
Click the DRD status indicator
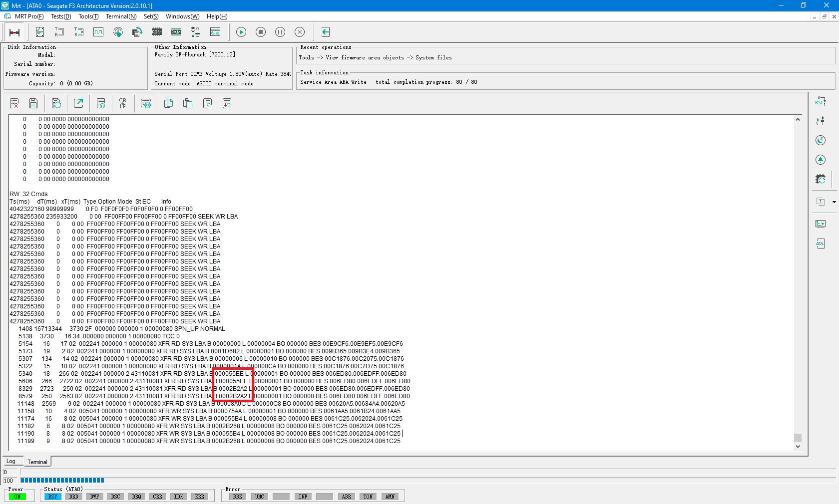click(x=73, y=497)
